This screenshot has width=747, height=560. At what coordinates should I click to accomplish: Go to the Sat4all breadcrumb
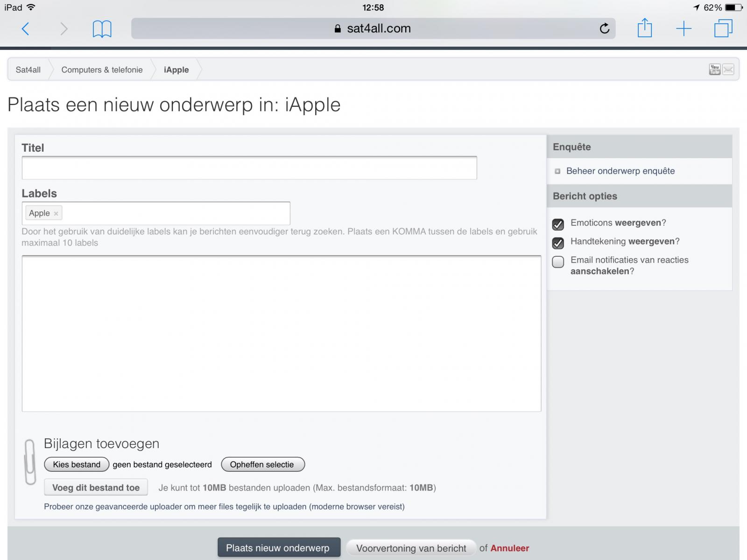tap(28, 70)
